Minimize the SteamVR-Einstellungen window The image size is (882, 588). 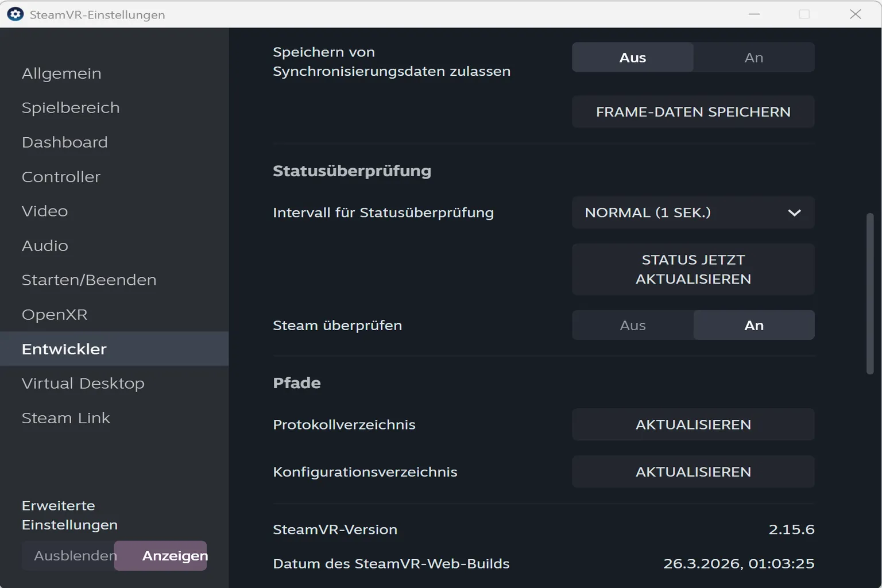point(754,14)
